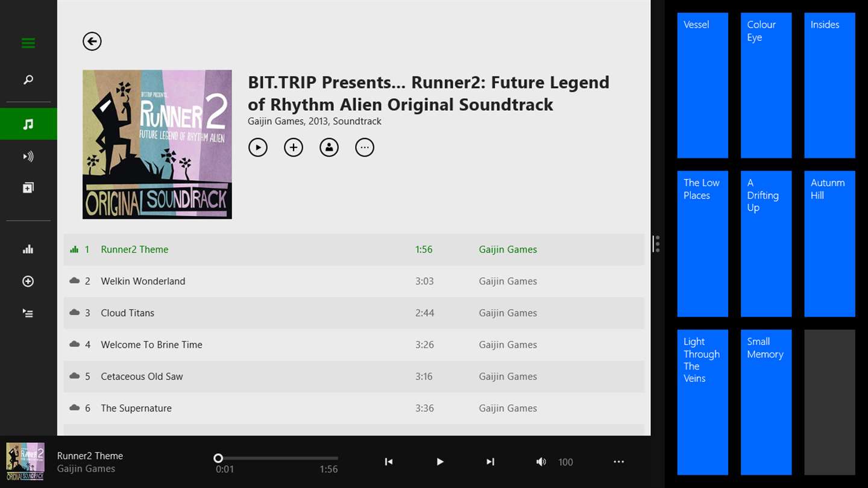Play the album with the circled play button

(258, 148)
